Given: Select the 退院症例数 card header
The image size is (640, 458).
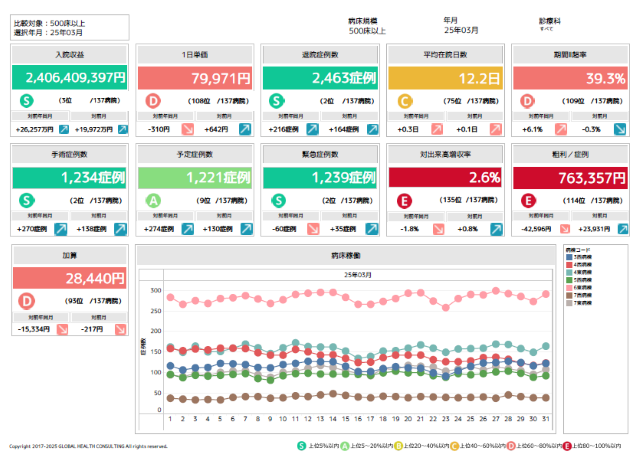Looking at the screenshot, I should pos(320,54).
